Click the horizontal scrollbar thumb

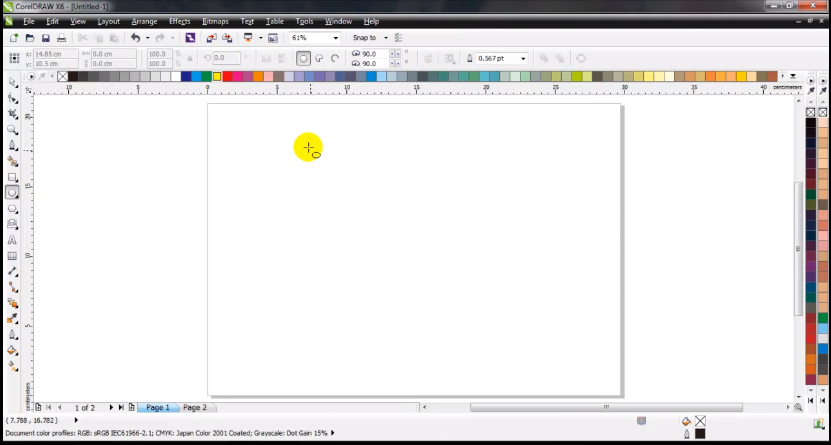(x=606, y=407)
